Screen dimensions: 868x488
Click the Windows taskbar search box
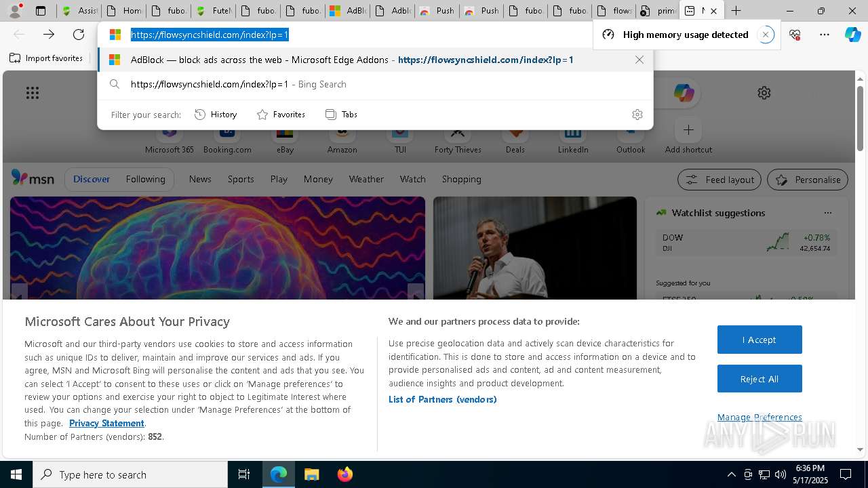tap(130, 474)
